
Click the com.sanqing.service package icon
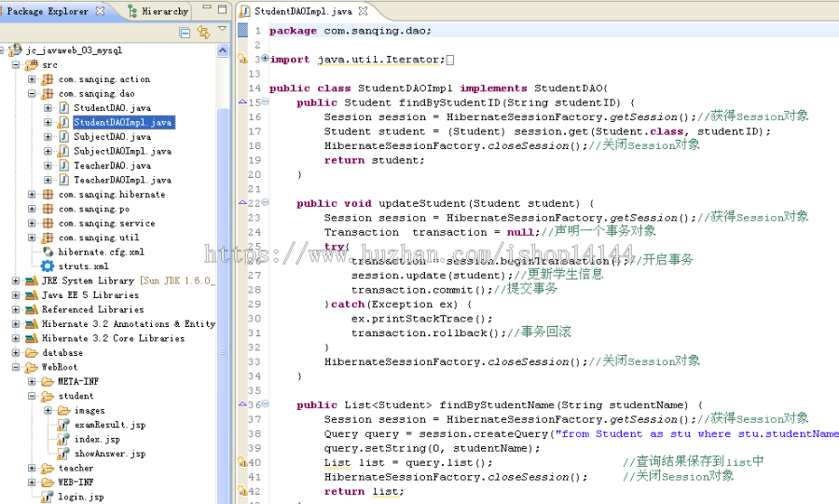[x=48, y=224]
